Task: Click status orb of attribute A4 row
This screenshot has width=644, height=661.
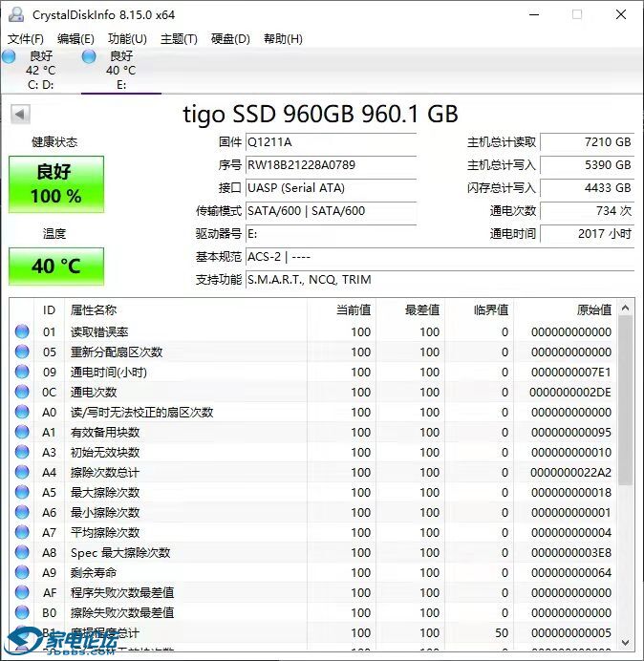Action: (22, 472)
